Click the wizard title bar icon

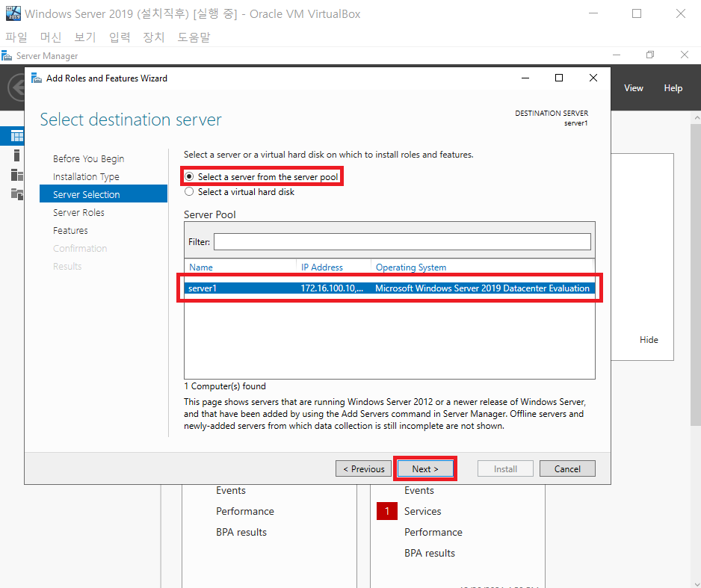tap(36, 78)
